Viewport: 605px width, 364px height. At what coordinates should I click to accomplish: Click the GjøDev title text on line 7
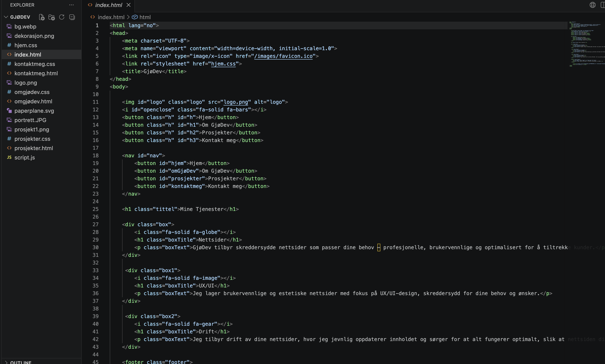pos(153,71)
